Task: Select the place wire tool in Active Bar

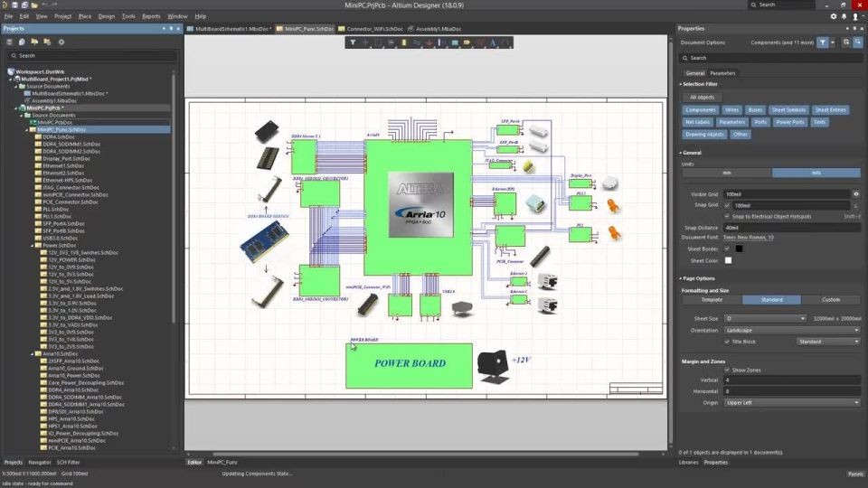Action: [x=417, y=42]
